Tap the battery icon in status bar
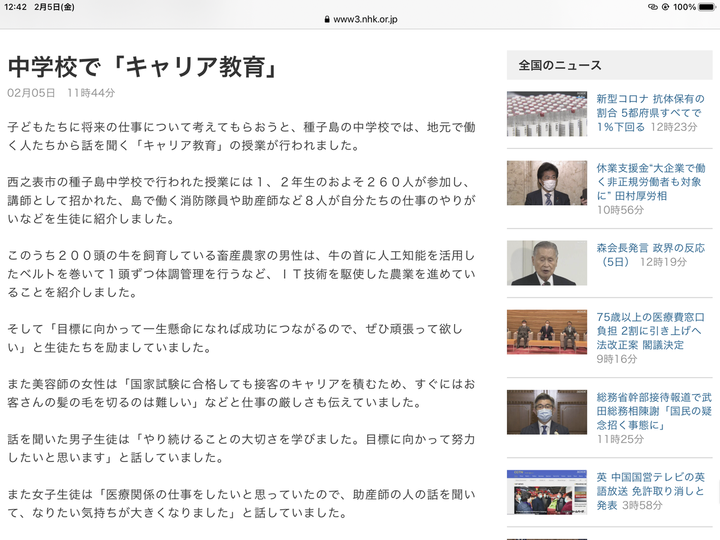Viewport: 720px width, 540px height. click(x=706, y=7)
